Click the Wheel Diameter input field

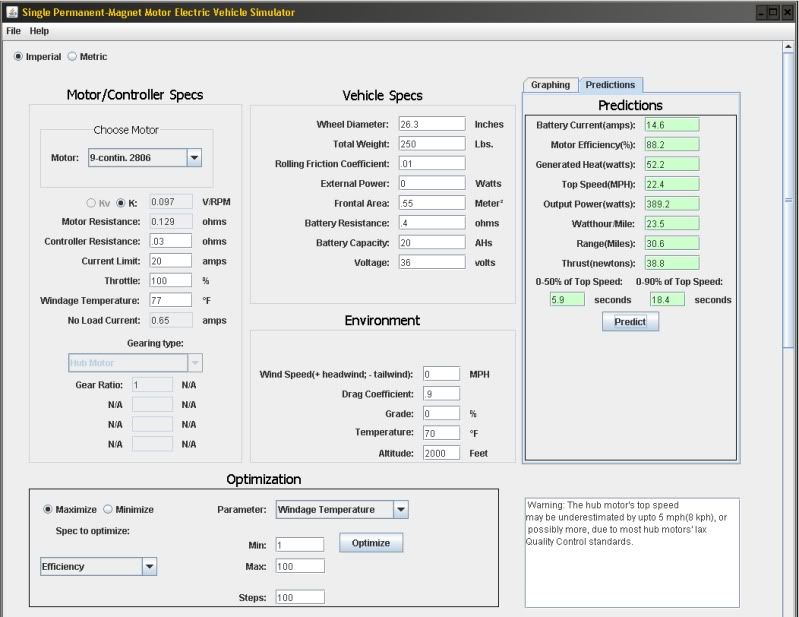431,124
